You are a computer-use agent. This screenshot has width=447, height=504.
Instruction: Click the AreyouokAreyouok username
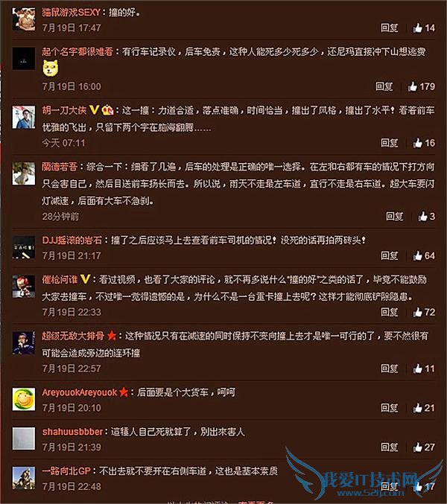pos(80,392)
